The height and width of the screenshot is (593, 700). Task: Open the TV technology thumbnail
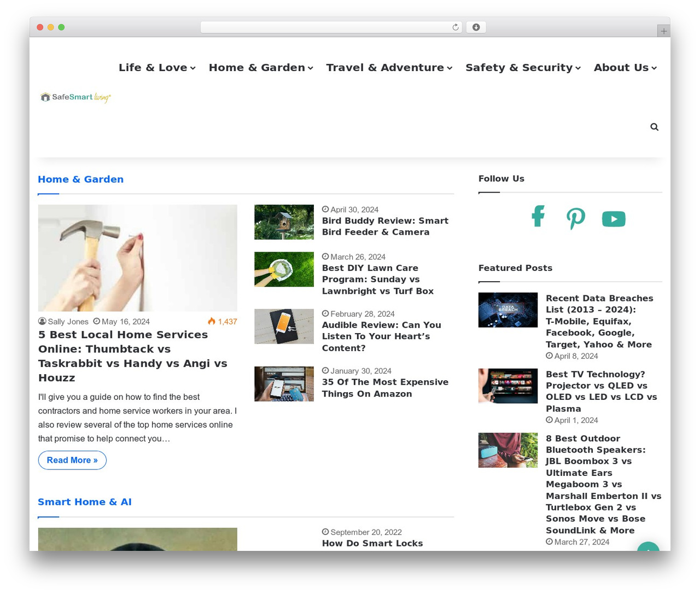pos(508,386)
